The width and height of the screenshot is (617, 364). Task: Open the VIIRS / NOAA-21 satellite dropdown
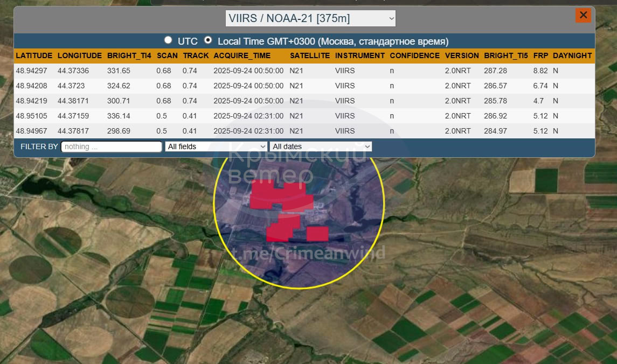coord(310,18)
